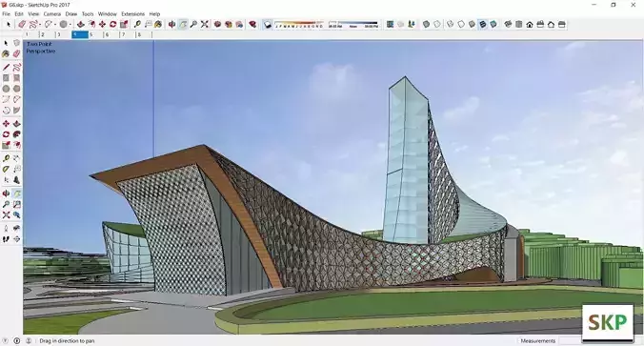Click the 'Two Point Perspective' label
The height and width of the screenshot is (346, 644).
click(x=41, y=48)
